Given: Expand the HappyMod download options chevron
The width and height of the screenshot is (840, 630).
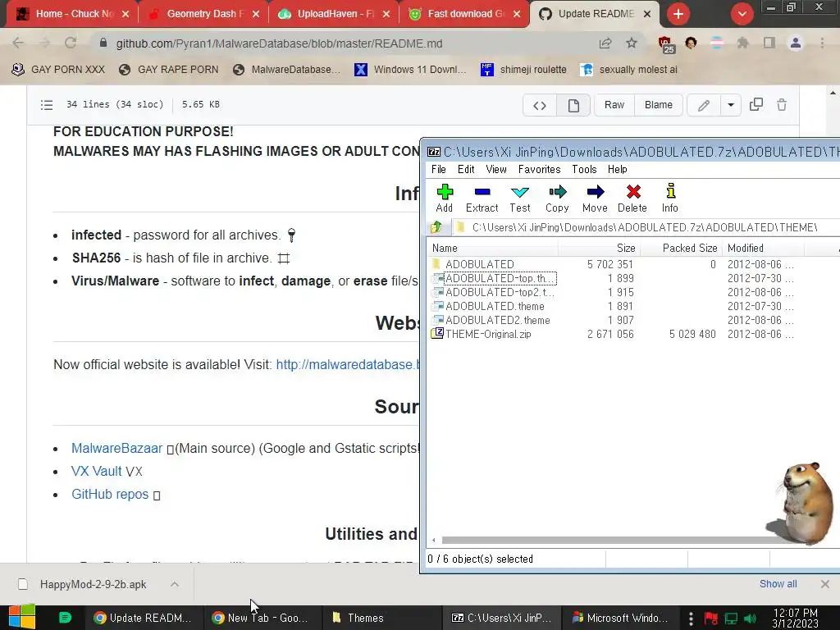Looking at the screenshot, I should click(x=175, y=584).
